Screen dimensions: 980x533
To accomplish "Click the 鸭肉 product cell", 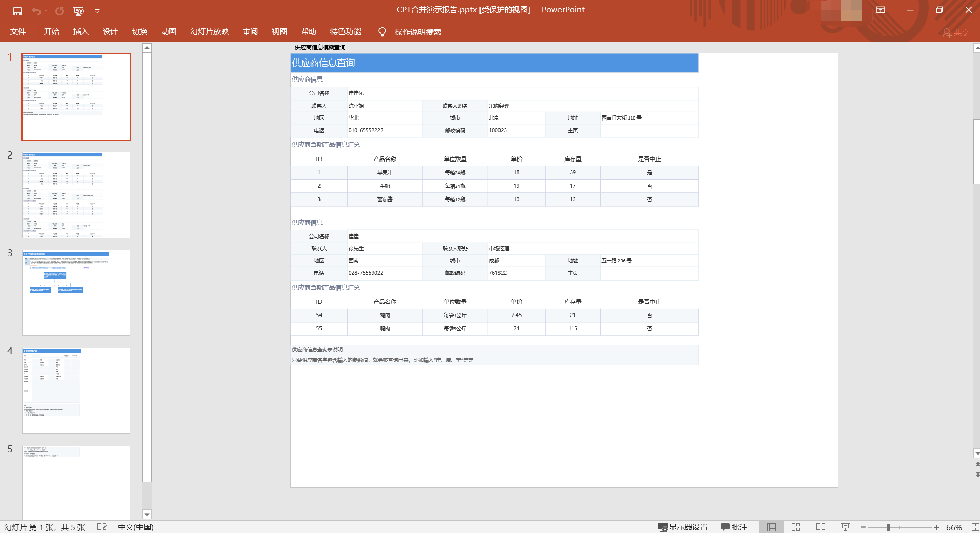I will pyautogui.click(x=385, y=328).
